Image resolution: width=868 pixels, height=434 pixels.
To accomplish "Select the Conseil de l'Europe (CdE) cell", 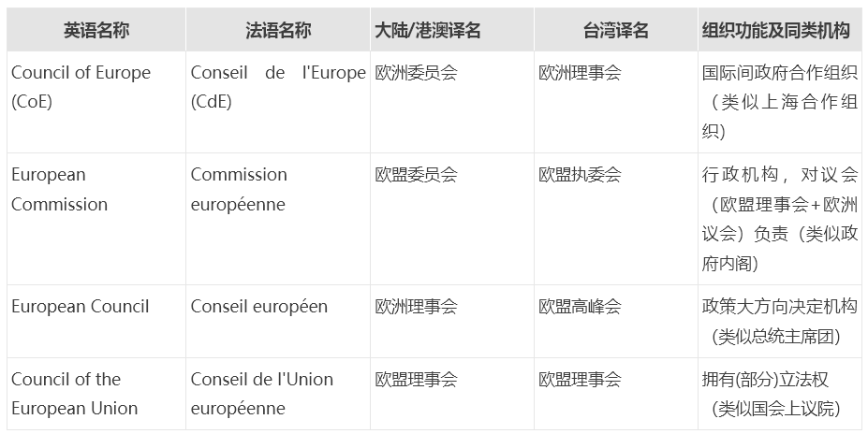I will tap(278, 87).
